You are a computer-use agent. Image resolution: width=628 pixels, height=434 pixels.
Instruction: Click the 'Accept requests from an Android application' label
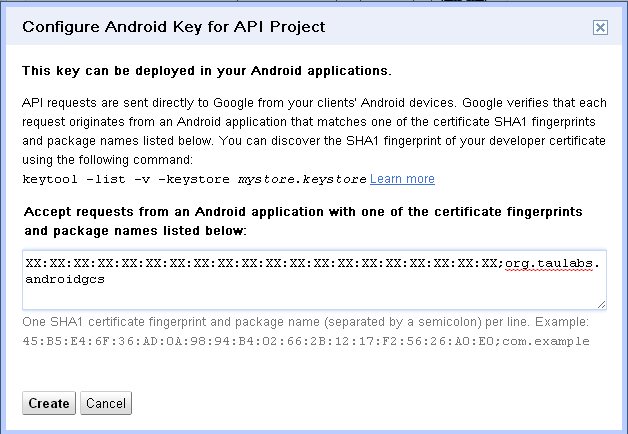click(303, 221)
